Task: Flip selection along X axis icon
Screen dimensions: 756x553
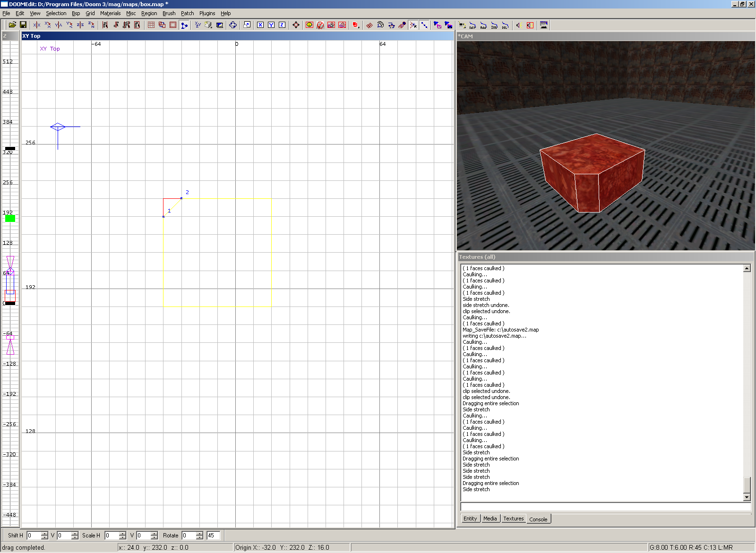Action: point(37,25)
